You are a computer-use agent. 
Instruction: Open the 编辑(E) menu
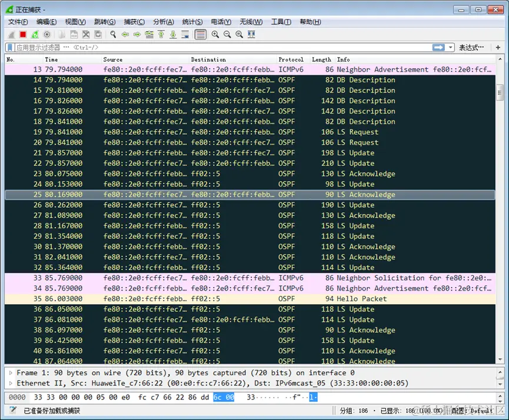(x=46, y=22)
